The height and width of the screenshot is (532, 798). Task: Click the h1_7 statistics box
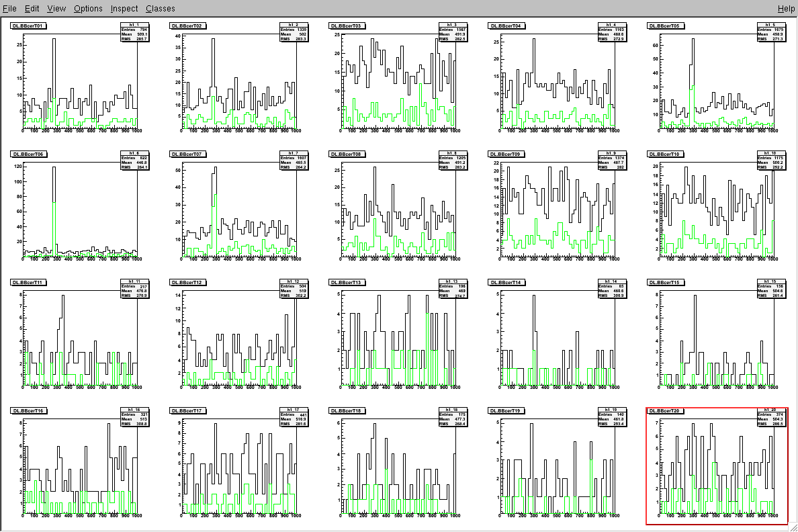pyautogui.click(x=294, y=160)
